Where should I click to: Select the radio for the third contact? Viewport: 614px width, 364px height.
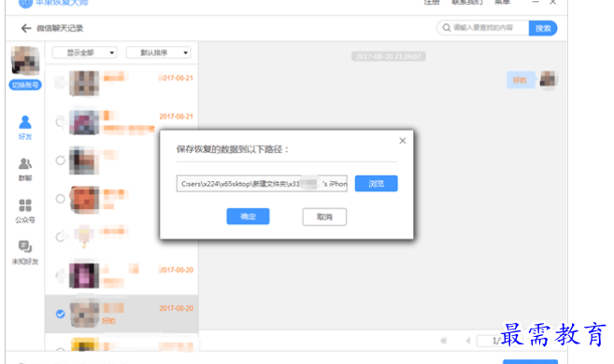tap(61, 161)
